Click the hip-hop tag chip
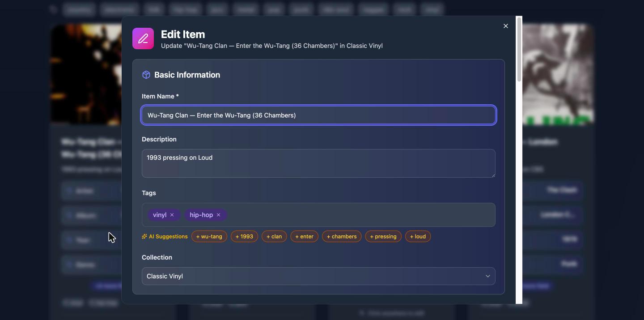This screenshot has width=644, height=320. coord(206,215)
